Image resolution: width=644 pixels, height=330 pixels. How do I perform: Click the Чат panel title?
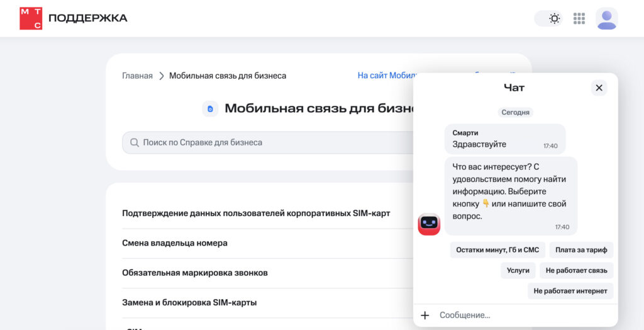(514, 88)
